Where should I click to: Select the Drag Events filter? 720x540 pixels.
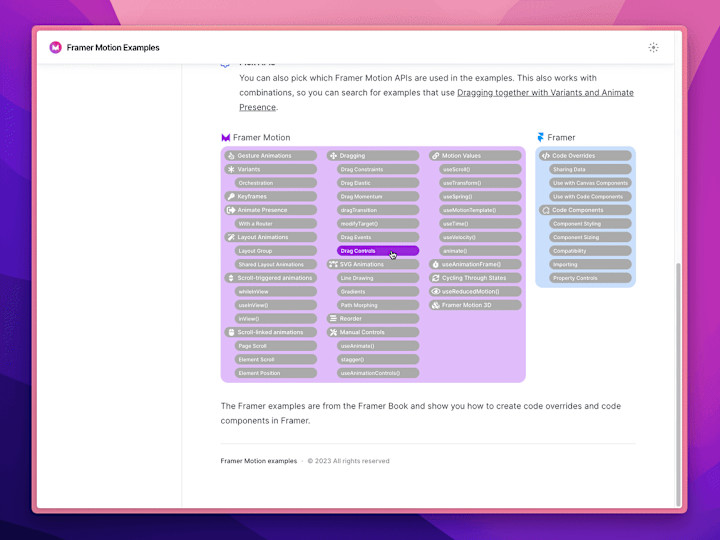pyautogui.click(x=378, y=237)
